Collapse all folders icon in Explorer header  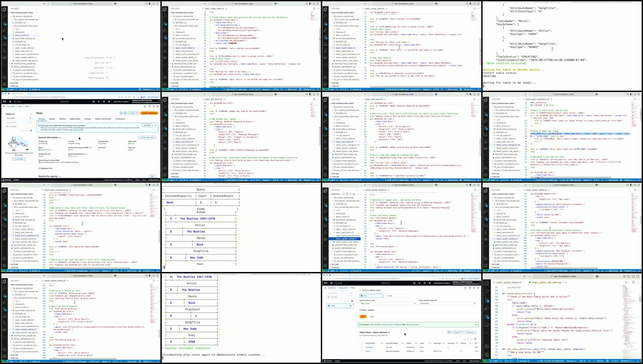click(x=354, y=194)
